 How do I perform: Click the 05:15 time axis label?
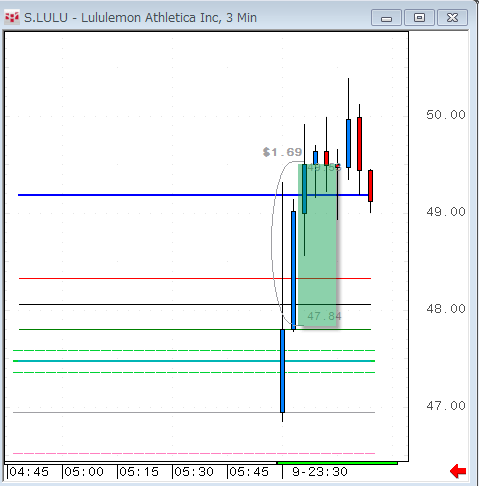(139, 472)
